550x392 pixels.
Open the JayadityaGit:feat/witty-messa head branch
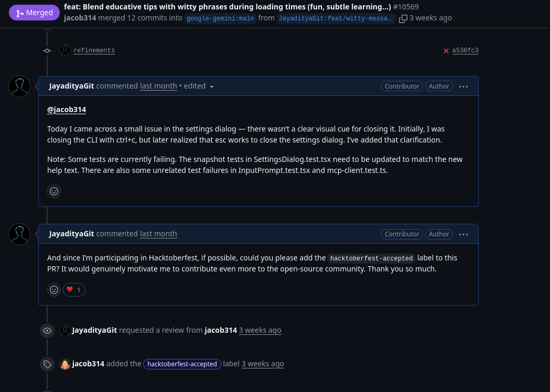click(336, 18)
